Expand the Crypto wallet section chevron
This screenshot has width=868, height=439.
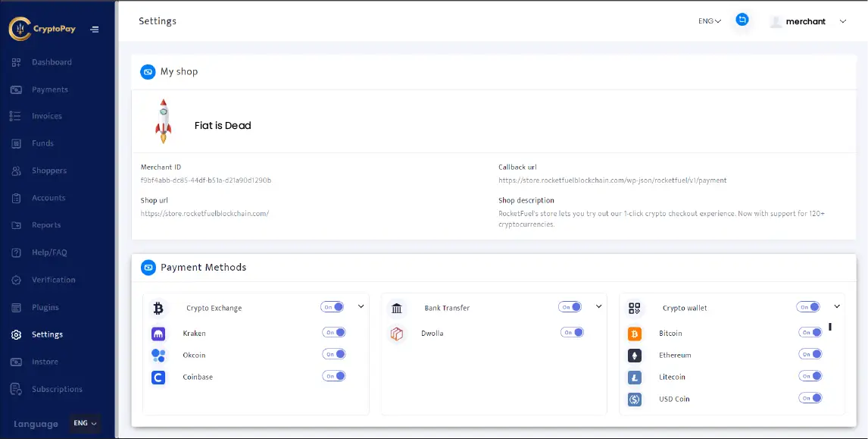tap(836, 306)
